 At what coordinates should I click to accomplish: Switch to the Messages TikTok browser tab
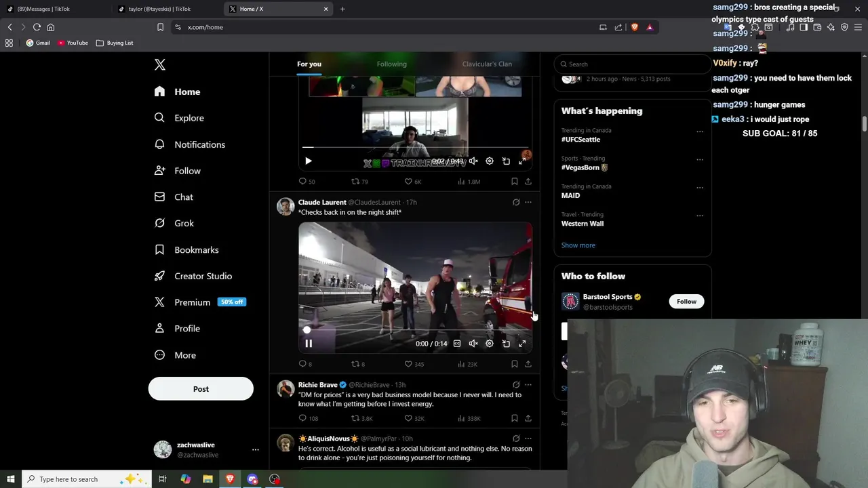click(56, 9)
